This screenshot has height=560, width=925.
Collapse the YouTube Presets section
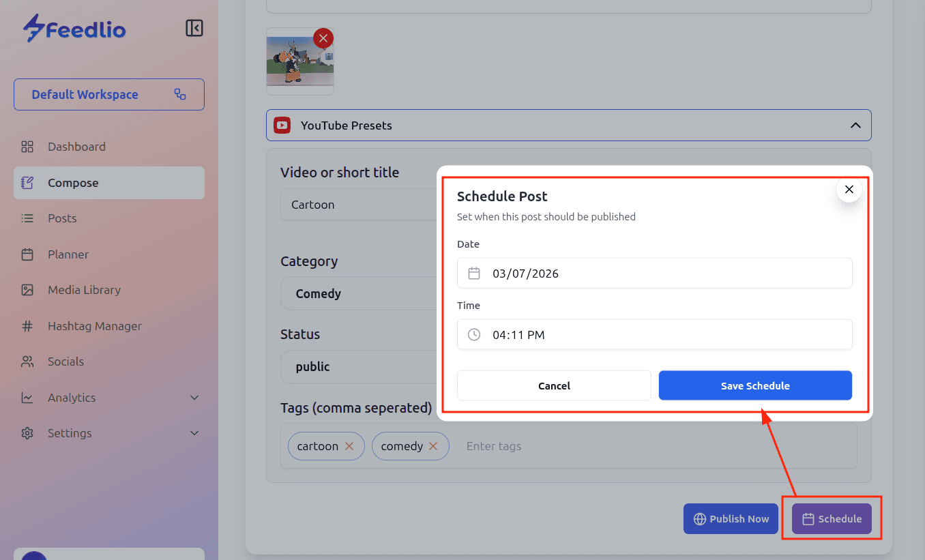point(855,126)
